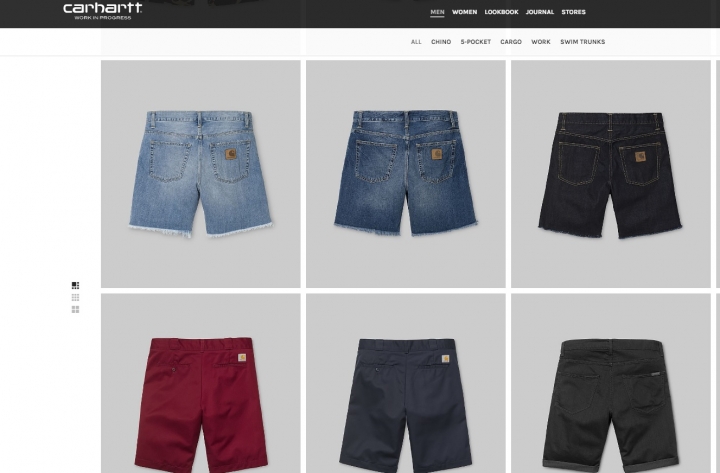This screenshot has width=720, height=473.
Task: Open the mid-blue denim shorts product
Action: (x=406, y=174)
